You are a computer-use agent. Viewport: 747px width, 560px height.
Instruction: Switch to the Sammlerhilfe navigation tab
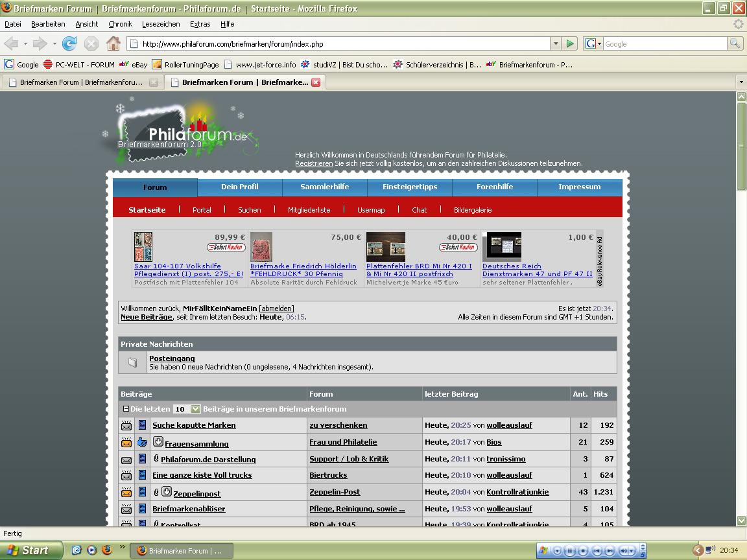tap(324, 187)
